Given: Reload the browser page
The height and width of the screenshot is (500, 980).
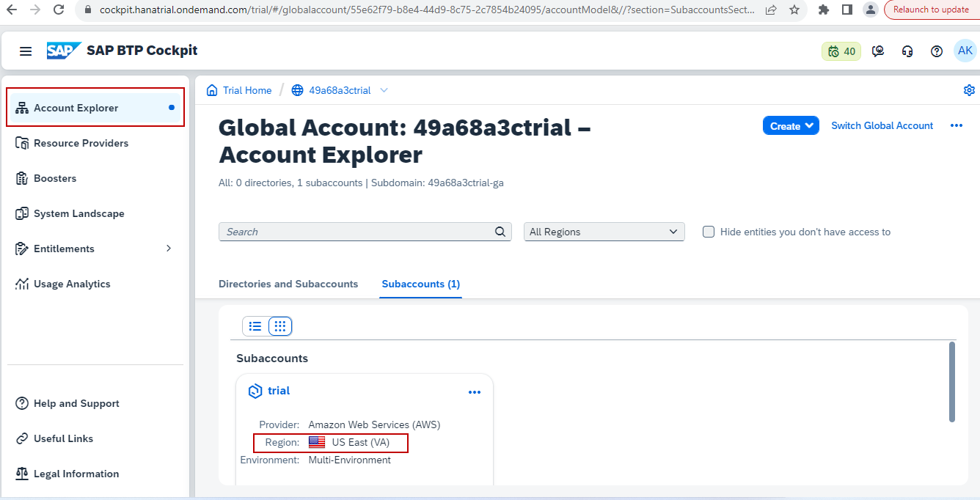Looking at the screenshot, I should coord(59,10).
